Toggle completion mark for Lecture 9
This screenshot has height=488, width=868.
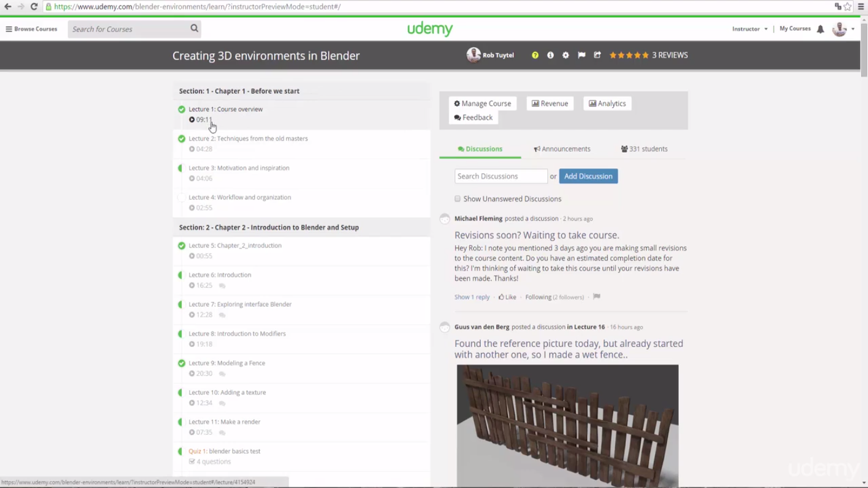click(182, 364)
